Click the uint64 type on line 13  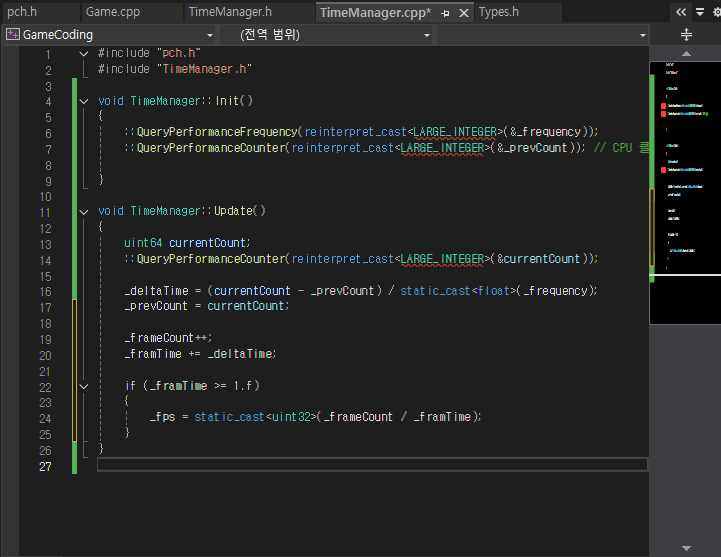tap(143, 243)
